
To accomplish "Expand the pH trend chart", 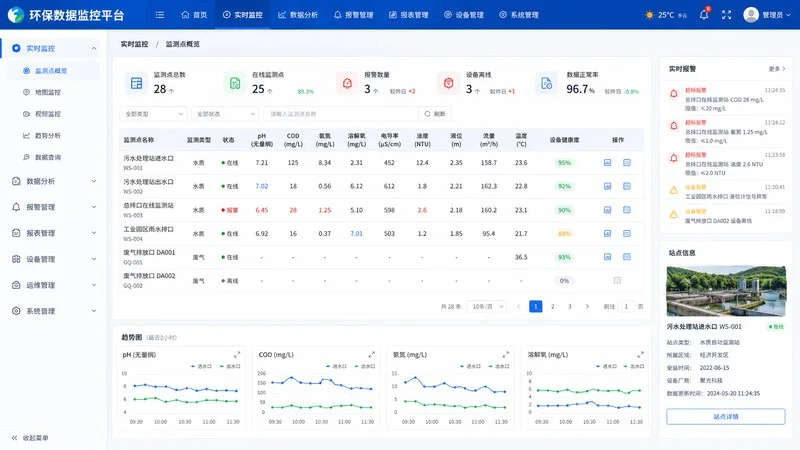I will [x=237, y=354].
